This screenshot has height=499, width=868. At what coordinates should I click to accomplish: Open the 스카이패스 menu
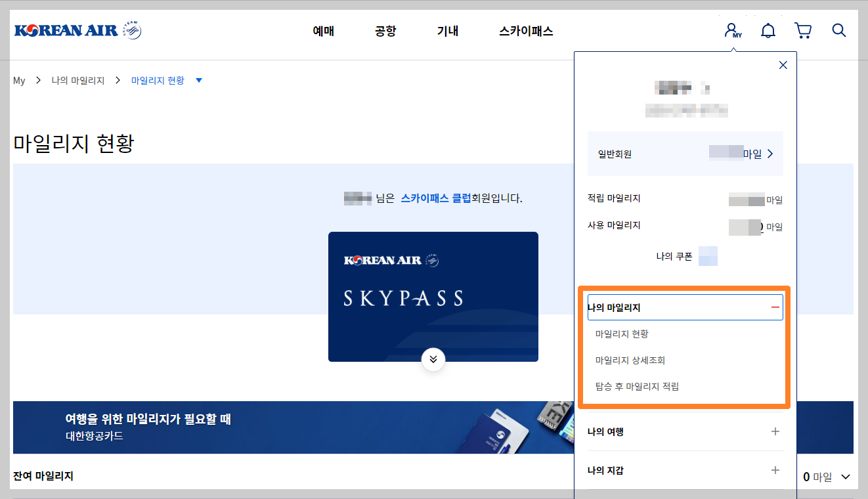[526, 31]
